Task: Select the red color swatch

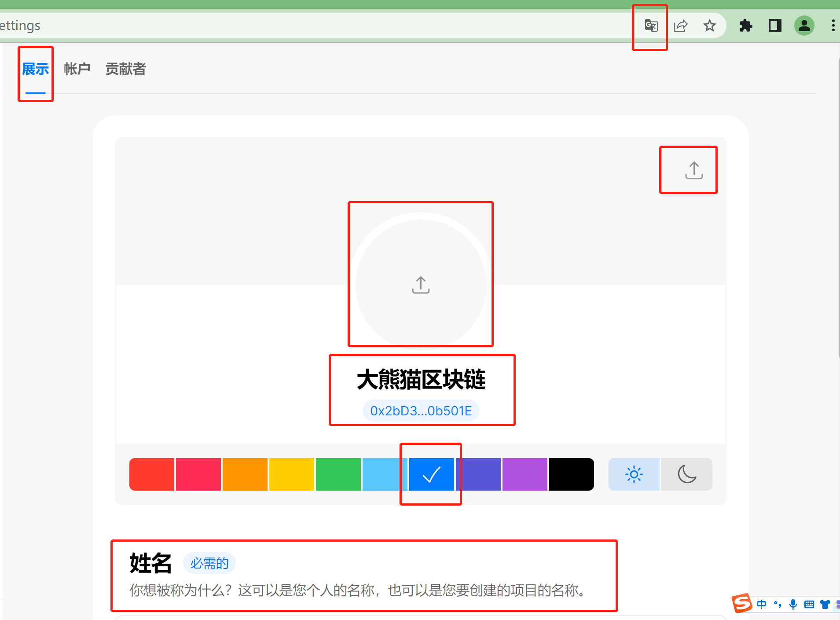Action: coord(152,474)
